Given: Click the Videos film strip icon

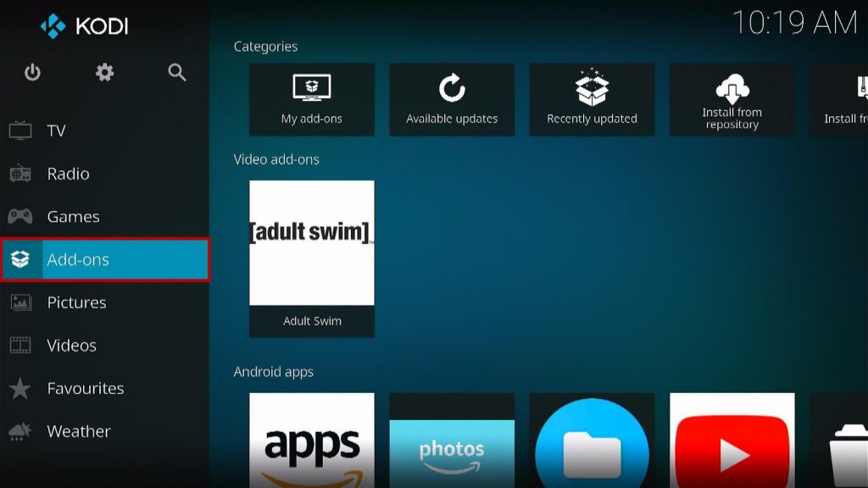Looking at the screenshot, I should pos(20,346).
